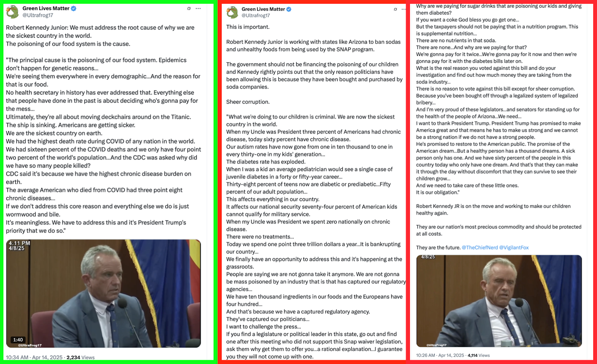Play the video above the 4,114 Views count
Viewport: 597px width, 364px height.
(499, 301)
